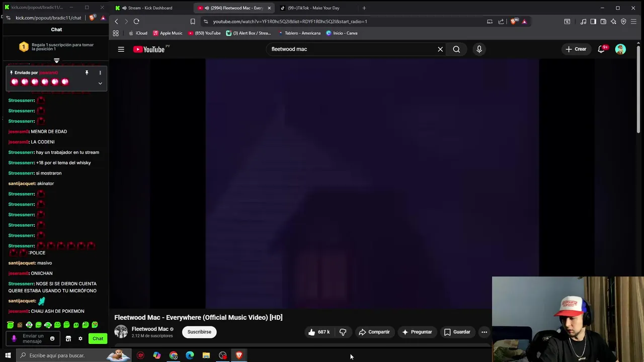644x362 pixels.
Task: Open the Windows Start menu
Action: tap(8, 355)
